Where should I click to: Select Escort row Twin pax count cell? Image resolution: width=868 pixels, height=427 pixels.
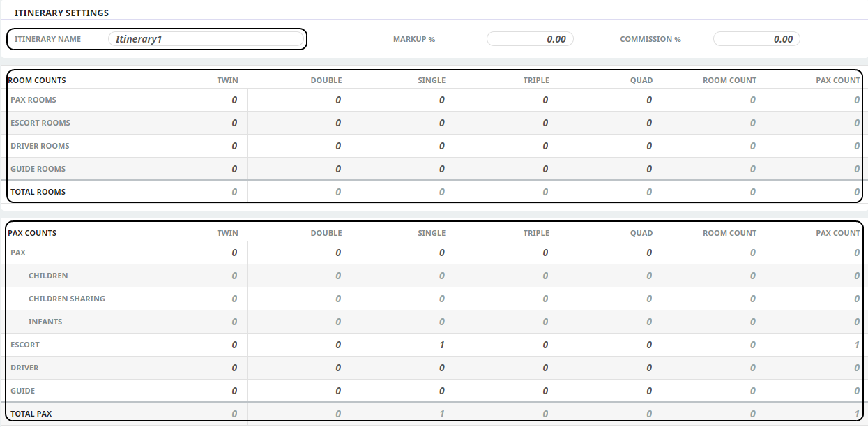[x=195, y=345]
